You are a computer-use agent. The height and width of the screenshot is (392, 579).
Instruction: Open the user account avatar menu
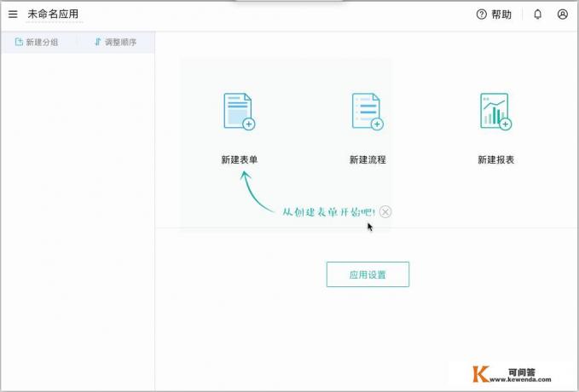[562, 14]
